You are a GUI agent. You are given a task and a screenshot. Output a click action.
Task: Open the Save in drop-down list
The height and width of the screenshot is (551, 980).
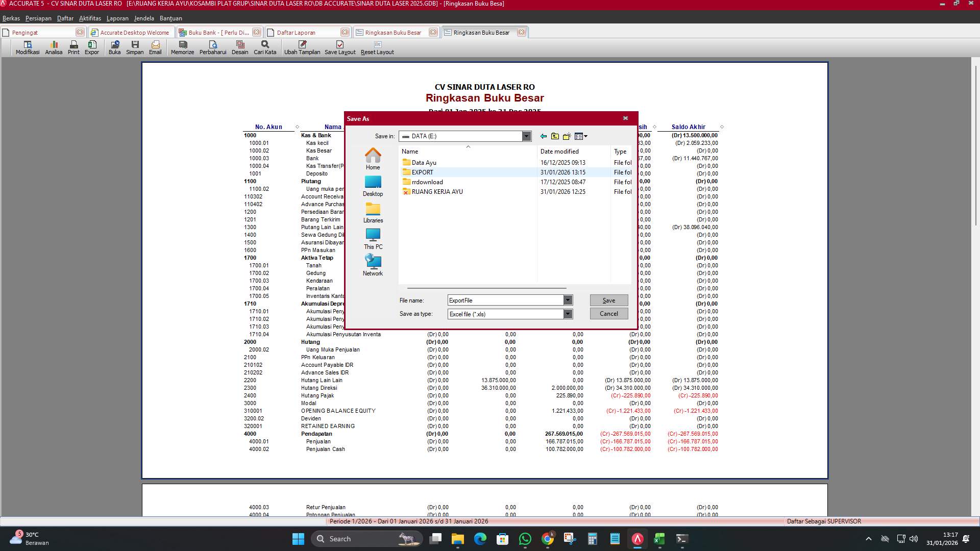(526, 136)
